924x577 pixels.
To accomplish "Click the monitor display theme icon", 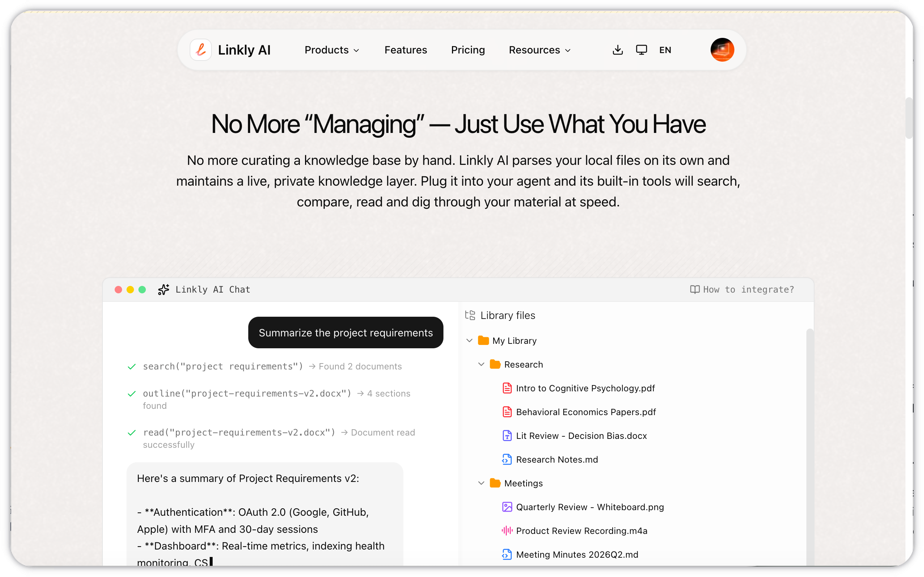I will (x=641, y=50).
